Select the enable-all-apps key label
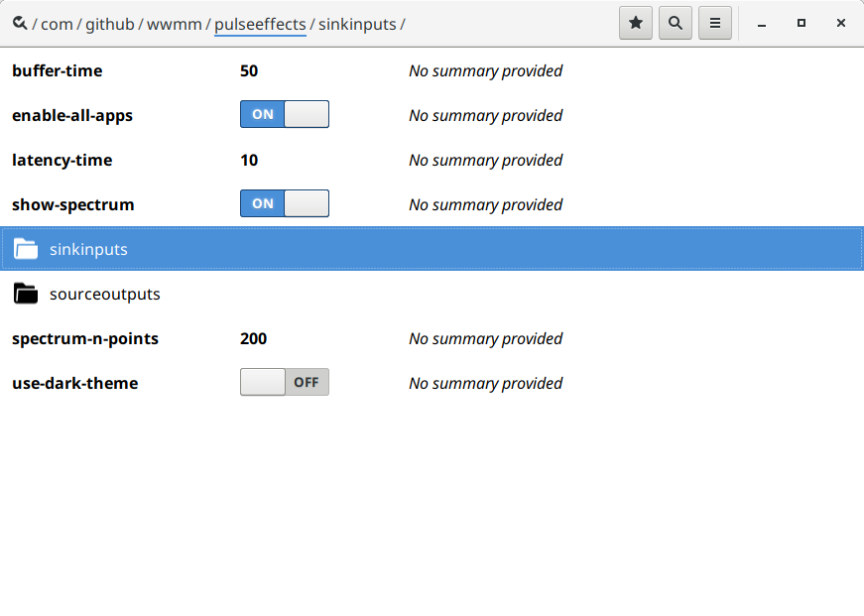Image resolution: width=864 pixels, height=616 pixels. pos(72,115)
